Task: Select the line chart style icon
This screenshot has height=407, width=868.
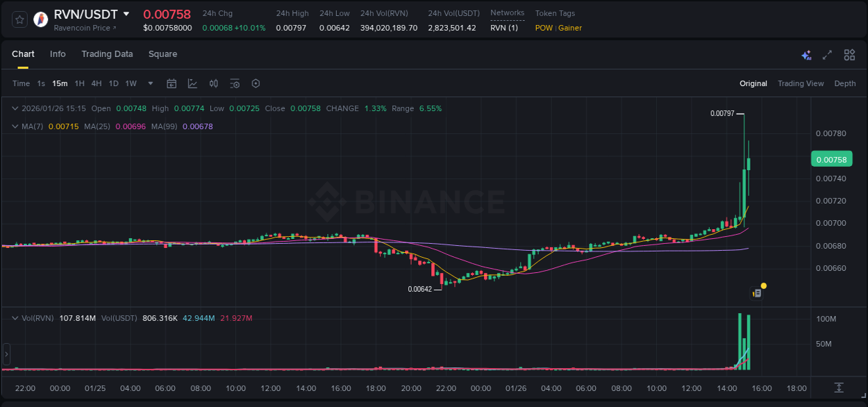Action: coord(192,83)
